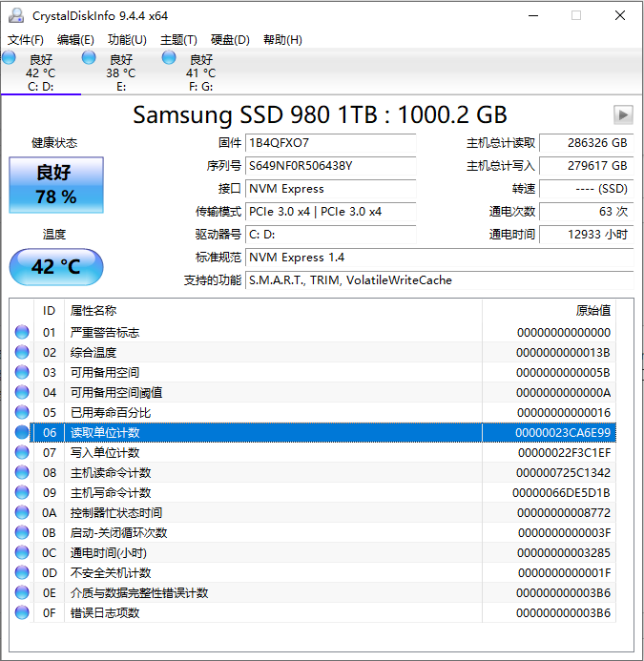Click the interface field NVM Express

[331, 189]
